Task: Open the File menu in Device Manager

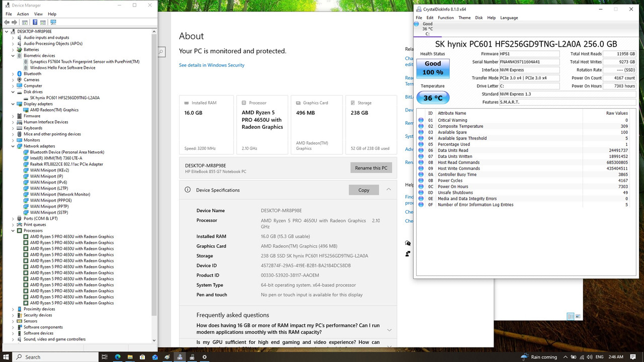Action: click(9, 14)
